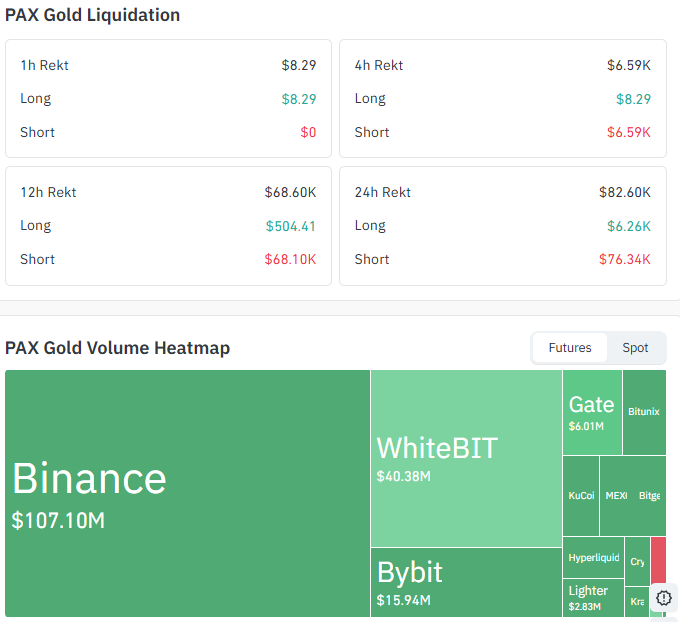
Task: Click the PAX Gold Liquidation heading
Action: click(x=92, y=15)
